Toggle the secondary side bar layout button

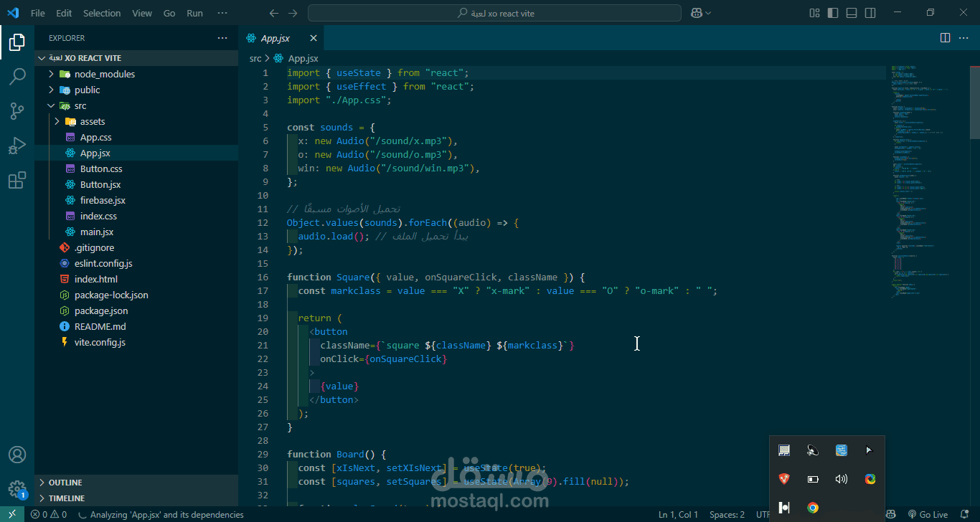coord(870,13)
